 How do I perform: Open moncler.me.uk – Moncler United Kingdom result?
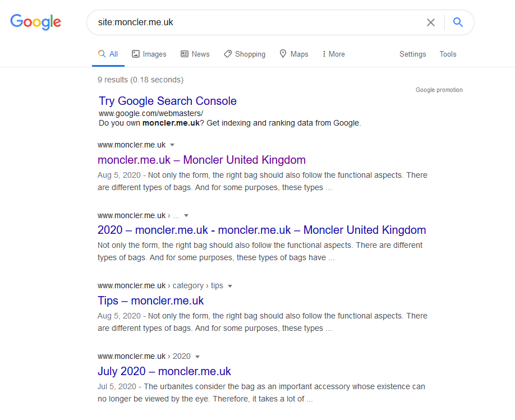tap(201, 160)
